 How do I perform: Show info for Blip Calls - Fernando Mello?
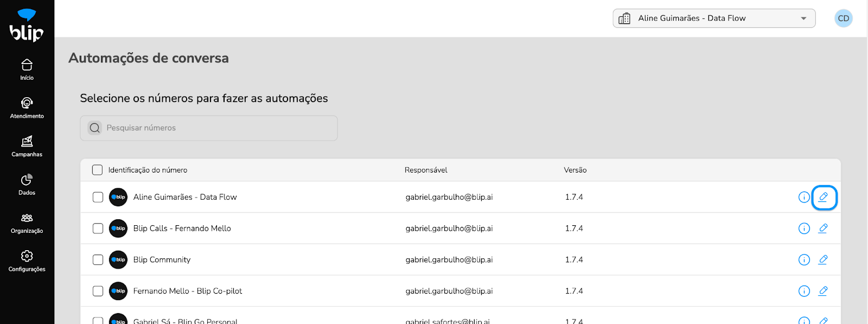tap(804, 228)
